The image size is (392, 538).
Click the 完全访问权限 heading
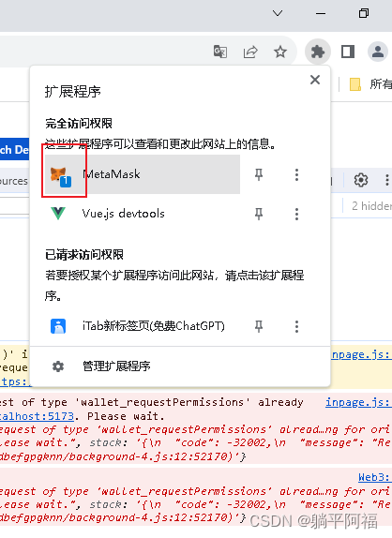(79, 124)
